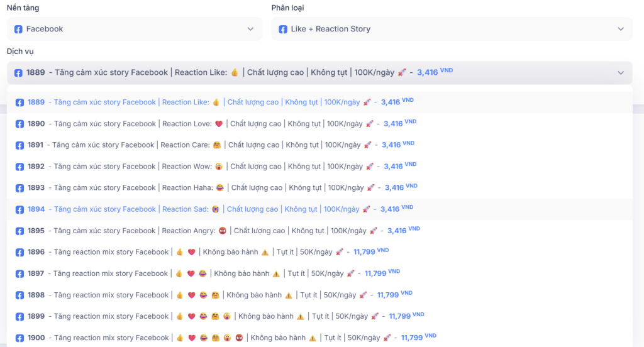Select service 1893 Reaction Haha option
The width and height of the screenshot is (644, 347).
click(x=189, y=188)
